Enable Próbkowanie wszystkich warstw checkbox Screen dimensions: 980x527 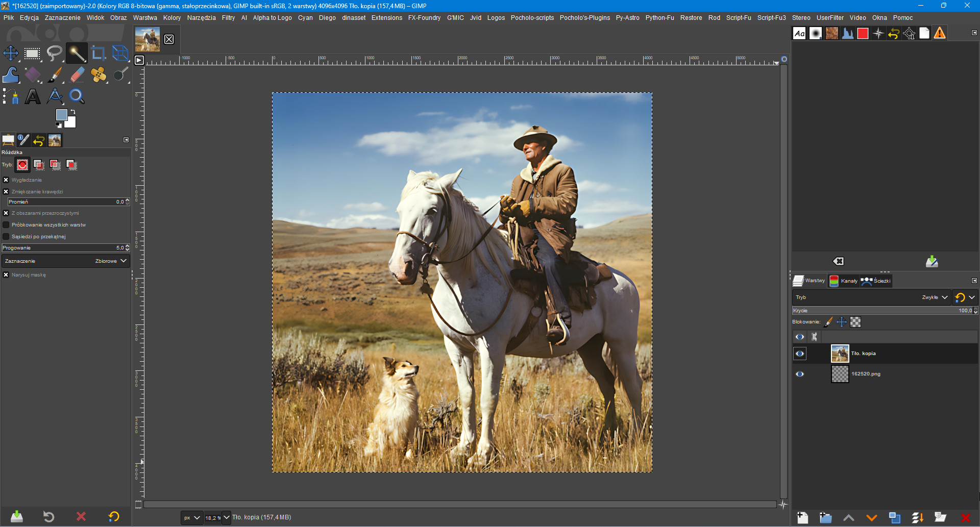(6, 225)
